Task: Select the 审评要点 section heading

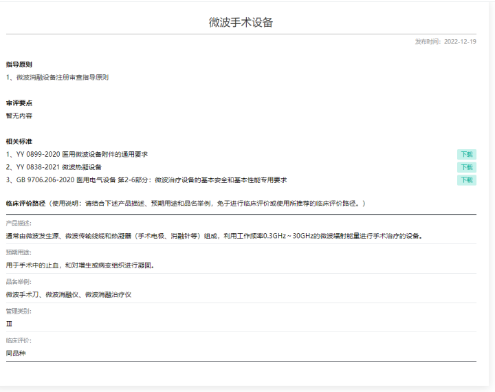Action: point(19,103)
